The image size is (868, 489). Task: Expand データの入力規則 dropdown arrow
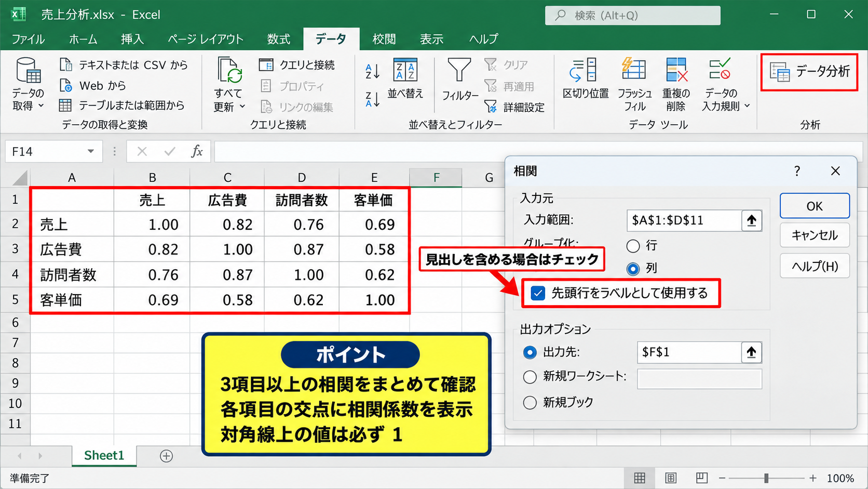pyautogui.click(x=747, y=106)
